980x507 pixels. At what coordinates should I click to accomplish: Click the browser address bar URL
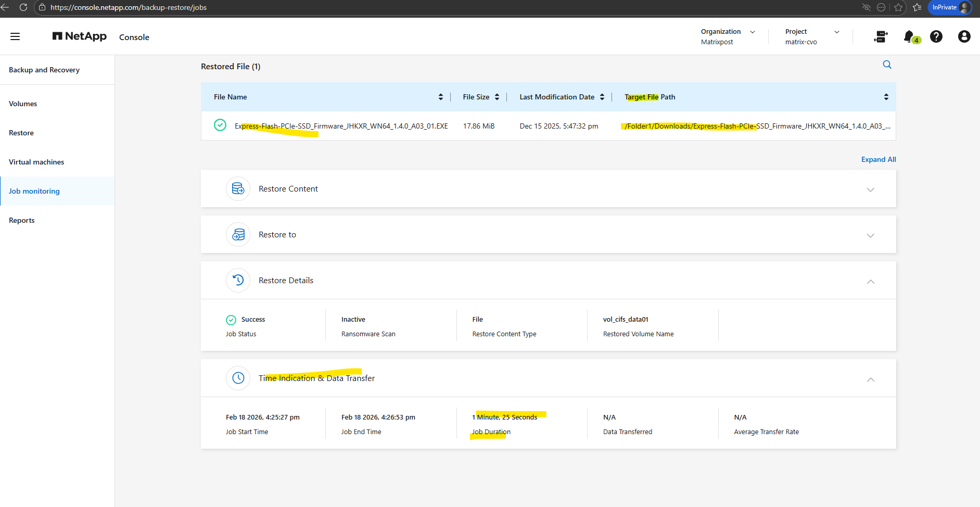129,7
